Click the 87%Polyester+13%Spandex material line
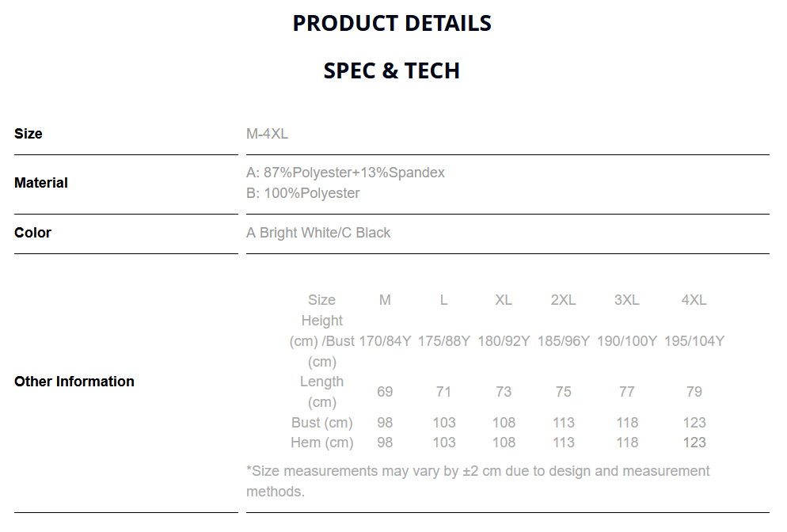 (x=346, y=173)
